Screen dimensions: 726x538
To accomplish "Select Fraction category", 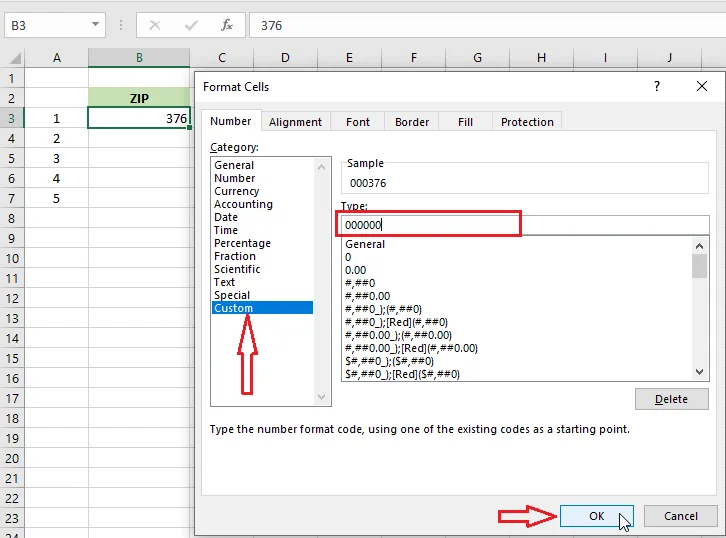I will click(x=263, y=256).
